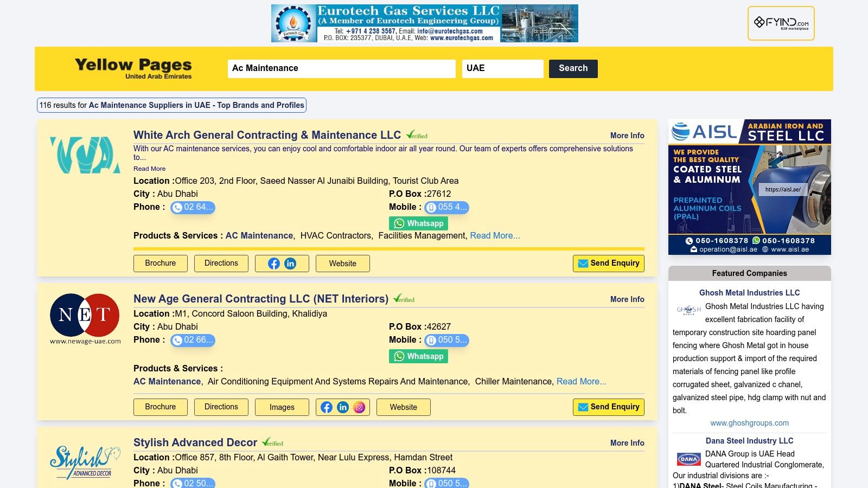The height and width of the screenshot is (488, 868).
Task: Get Directions to New Age General Contracting
Action: [x=221, y=407]
